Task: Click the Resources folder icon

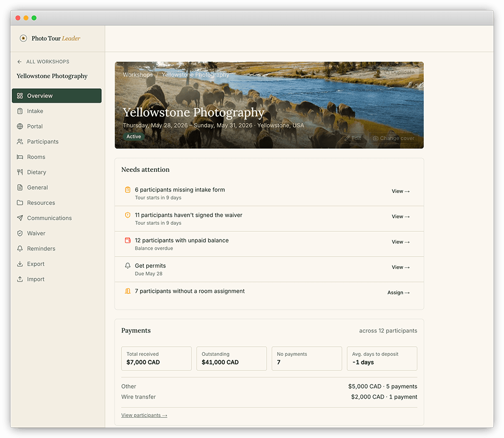Action: point(20,203)
